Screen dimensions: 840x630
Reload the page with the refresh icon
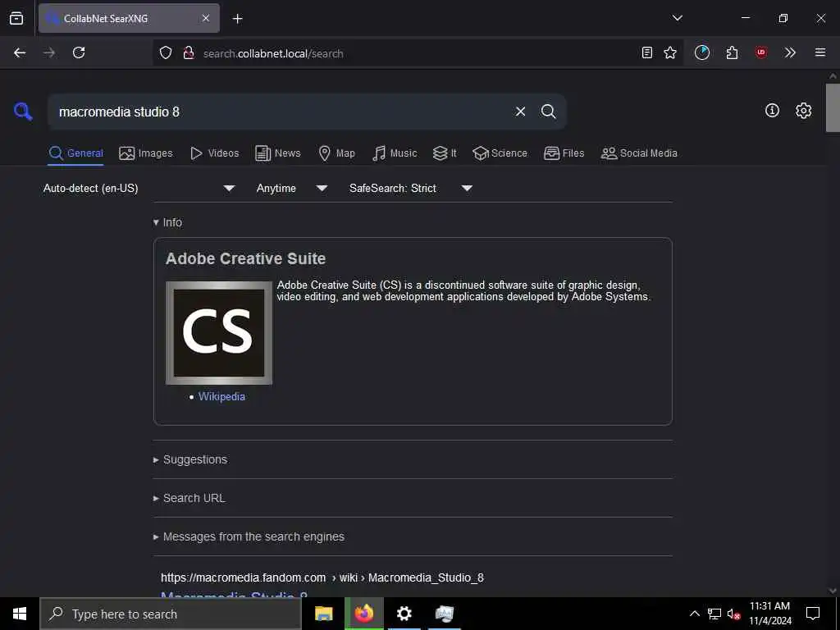tap(79, 52)
